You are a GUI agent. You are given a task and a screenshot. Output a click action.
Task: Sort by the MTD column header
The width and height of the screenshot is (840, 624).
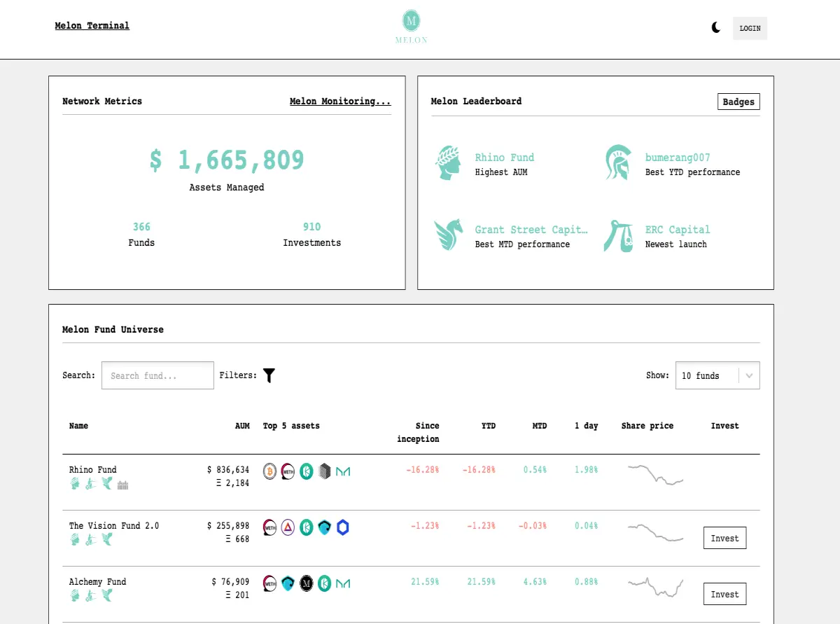539,426
